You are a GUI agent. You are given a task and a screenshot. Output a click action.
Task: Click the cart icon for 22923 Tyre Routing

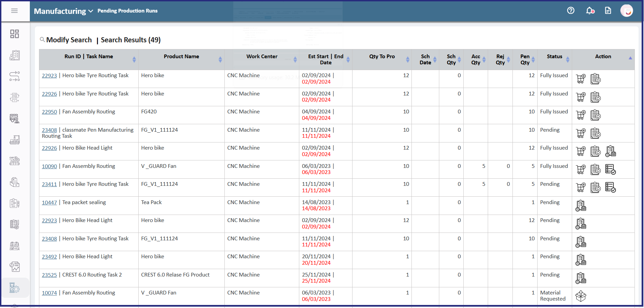click(581, 79)
